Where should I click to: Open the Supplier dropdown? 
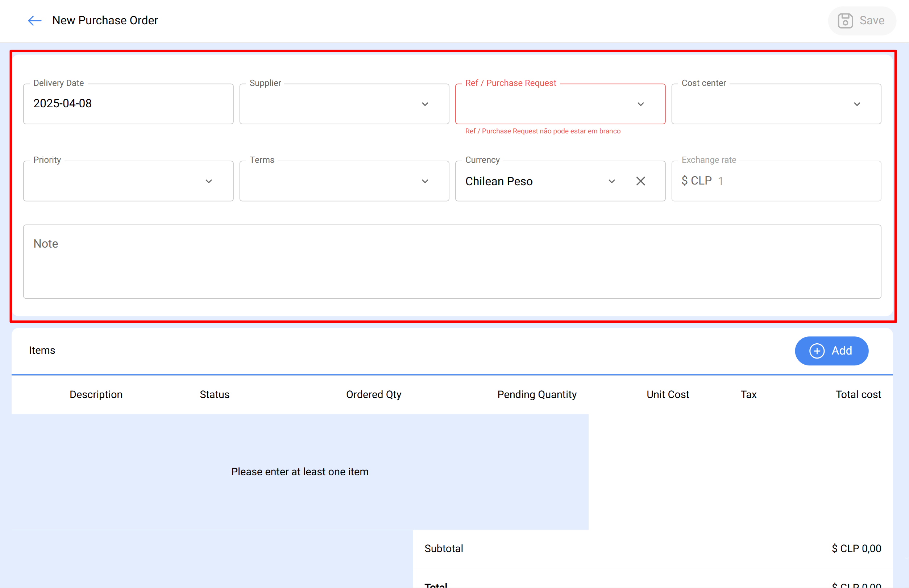click(344, 104)
